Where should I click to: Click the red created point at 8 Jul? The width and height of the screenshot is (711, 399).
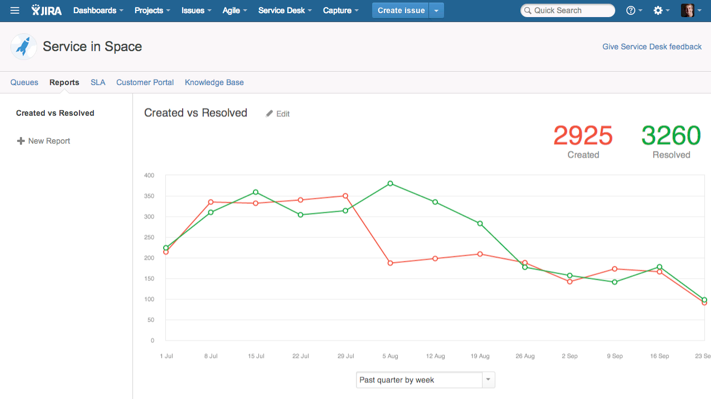(211, 202)
